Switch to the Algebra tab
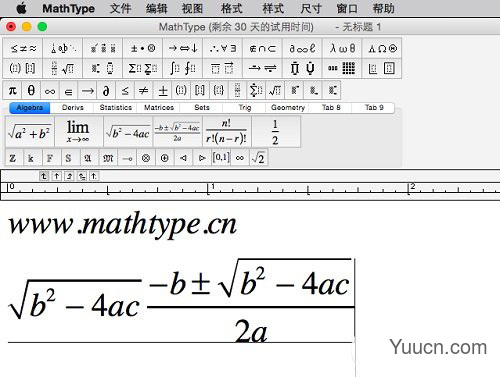 30,108
